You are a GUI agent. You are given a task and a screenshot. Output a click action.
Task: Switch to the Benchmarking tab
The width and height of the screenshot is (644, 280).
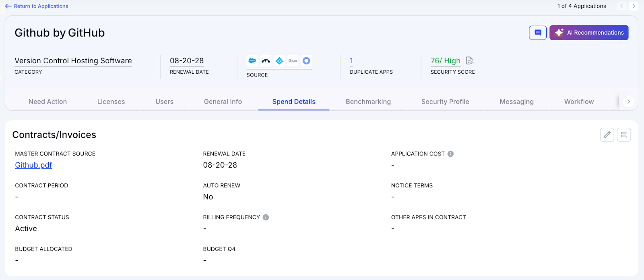368,102
